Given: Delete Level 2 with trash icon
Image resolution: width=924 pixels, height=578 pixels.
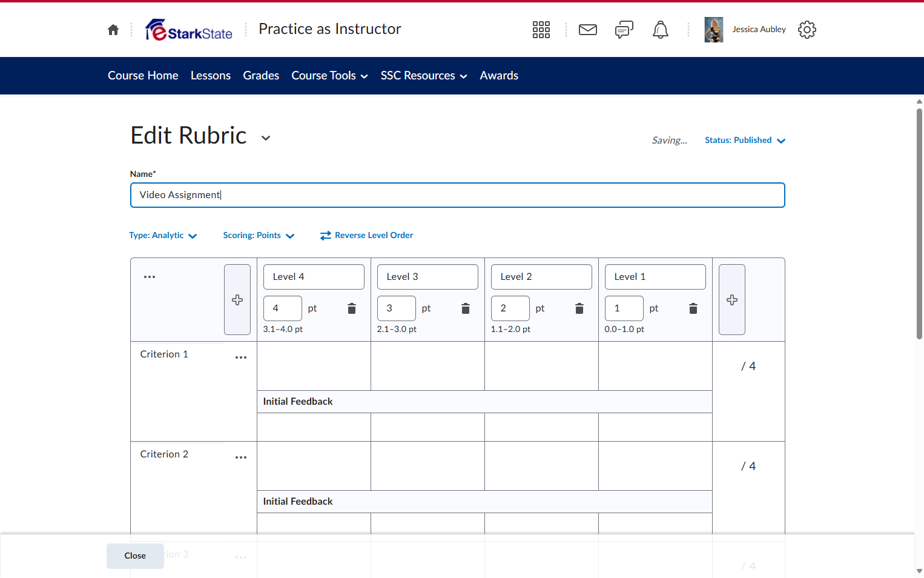Looking at the screenshot, I should [x=579, y=308].
